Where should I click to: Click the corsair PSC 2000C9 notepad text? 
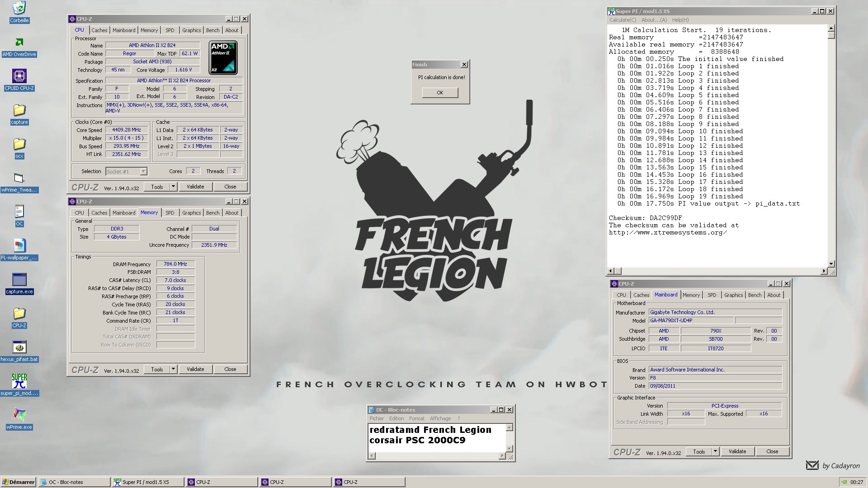tap(417, 440)
